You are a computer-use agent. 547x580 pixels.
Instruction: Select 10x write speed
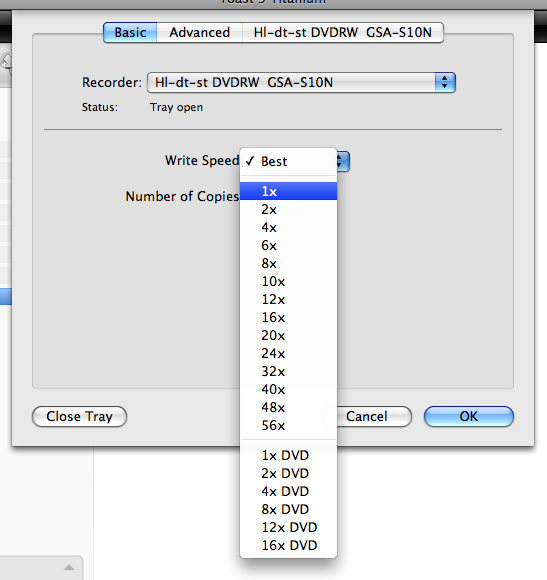coord(288,281)
